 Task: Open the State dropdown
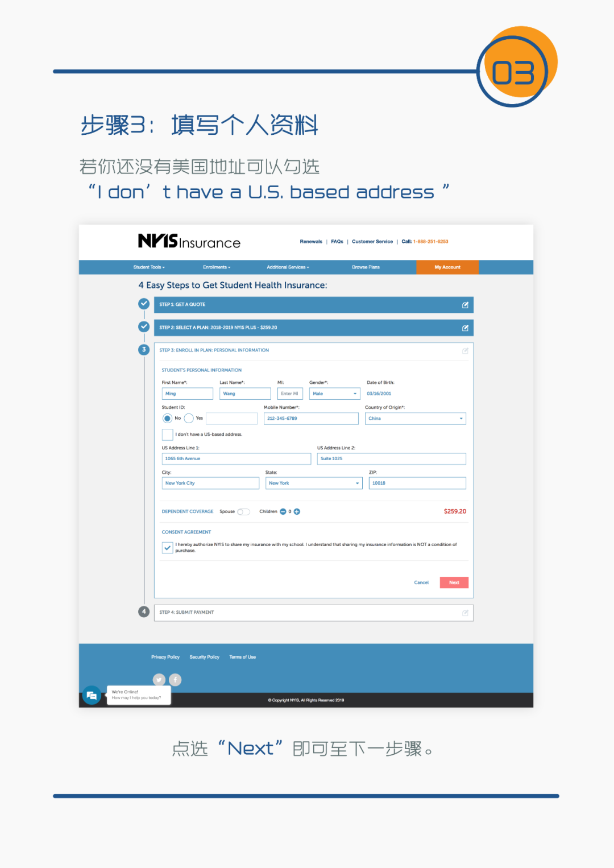click(314, 483)
